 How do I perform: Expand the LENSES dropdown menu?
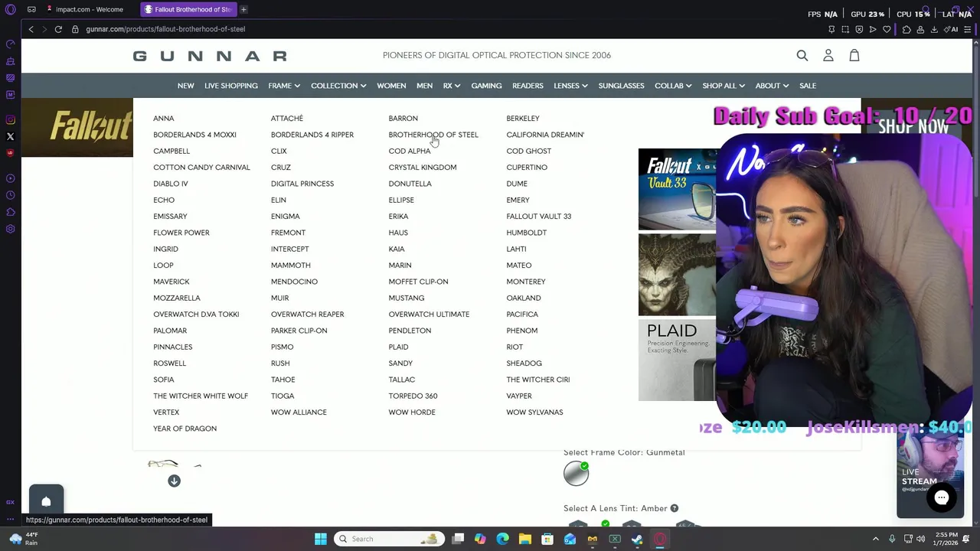[x=570, y=86]
